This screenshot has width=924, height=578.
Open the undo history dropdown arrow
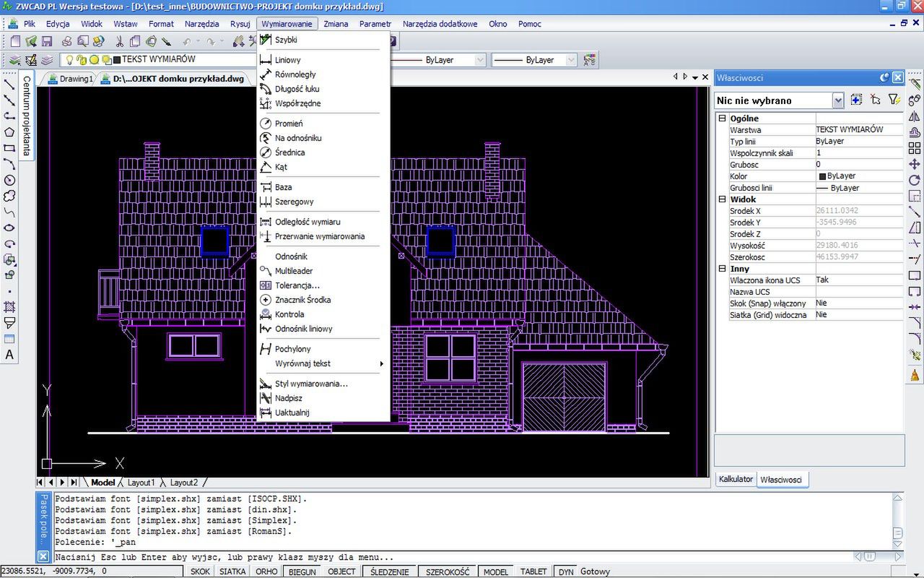coord(198,42)
